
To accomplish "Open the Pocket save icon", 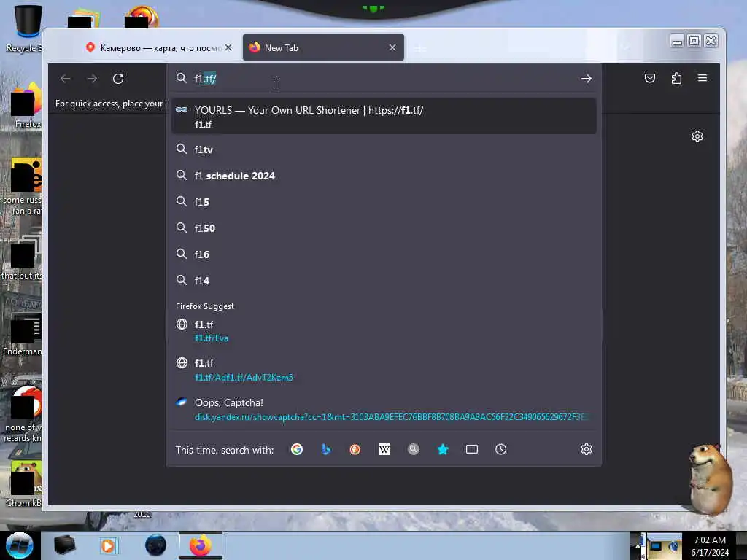I will 650,78.
